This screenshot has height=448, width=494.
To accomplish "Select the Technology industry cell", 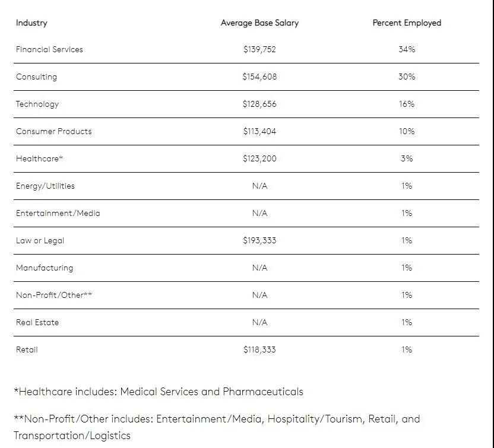I will [37, 104].
